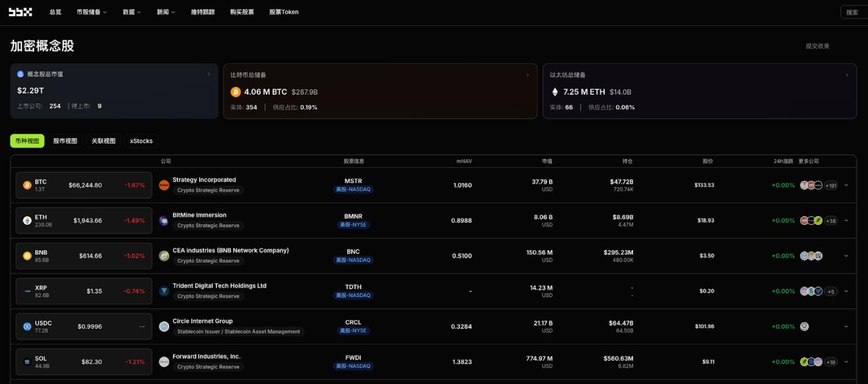
Task: Open the 币股储备 dropdown menu
Action: point(92,12)
